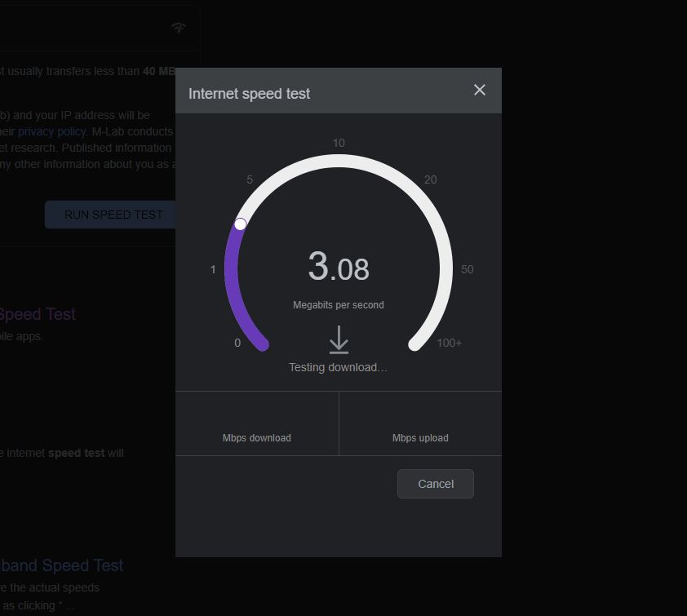Click the Testing download status text
The image size is (687, 616).
click(x=338, y=367)
